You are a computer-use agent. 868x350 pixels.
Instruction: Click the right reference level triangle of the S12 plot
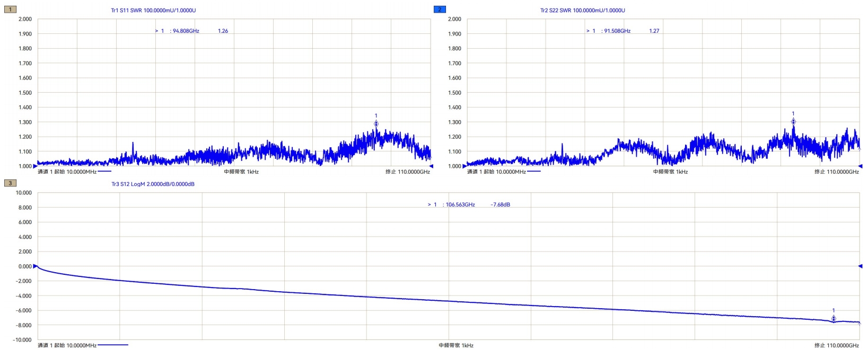[860, 266]
